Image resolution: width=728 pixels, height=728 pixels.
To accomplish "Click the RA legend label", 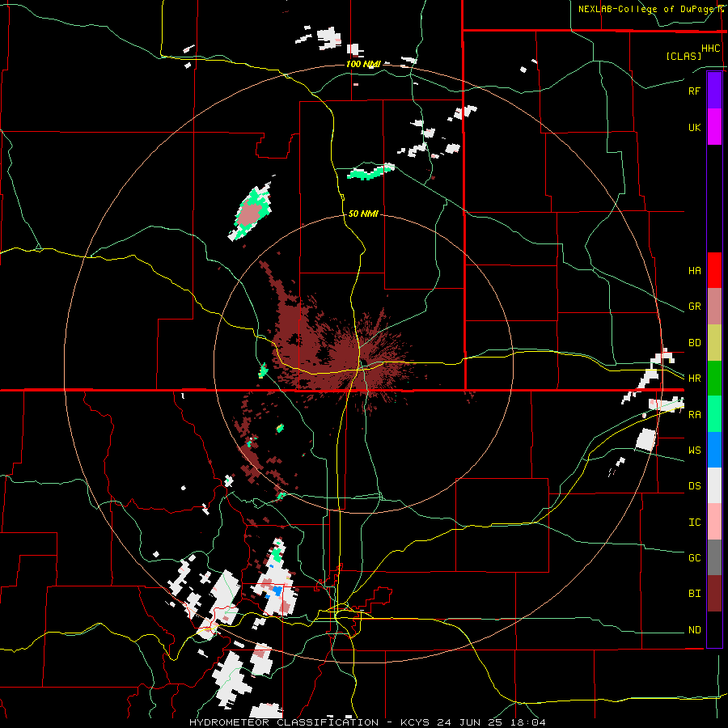I will [x=694, y=415].
